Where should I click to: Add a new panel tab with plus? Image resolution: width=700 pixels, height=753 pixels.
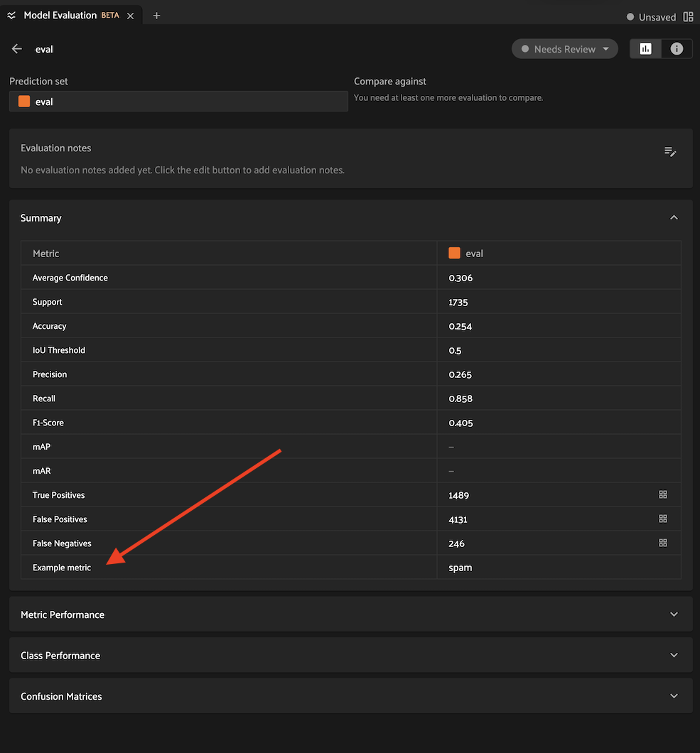pos(156,16)
